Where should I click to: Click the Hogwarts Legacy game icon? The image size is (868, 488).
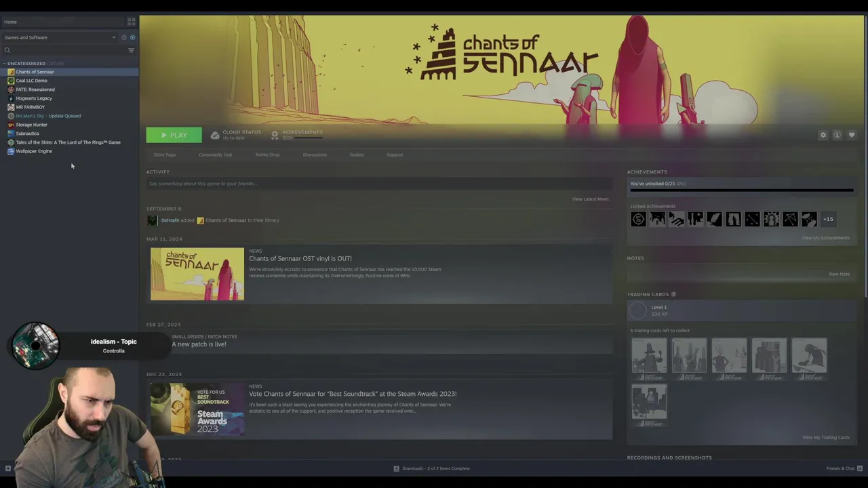pos(11,98)
